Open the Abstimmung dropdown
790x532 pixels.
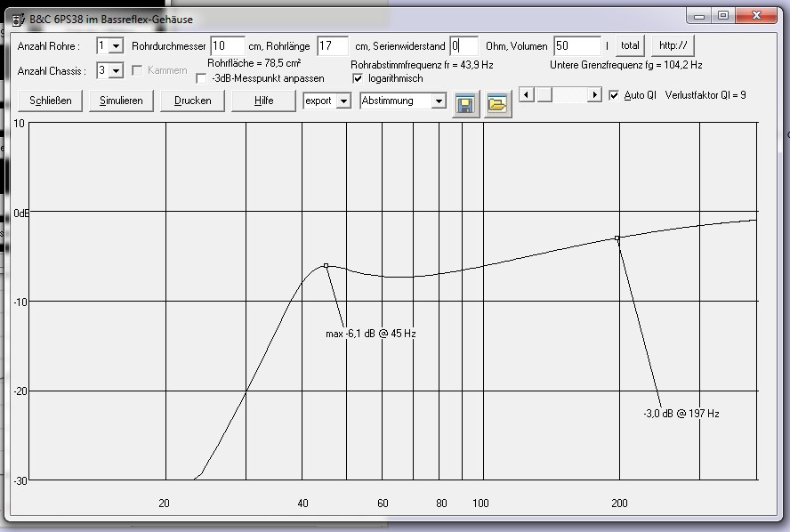coord(439,101)
